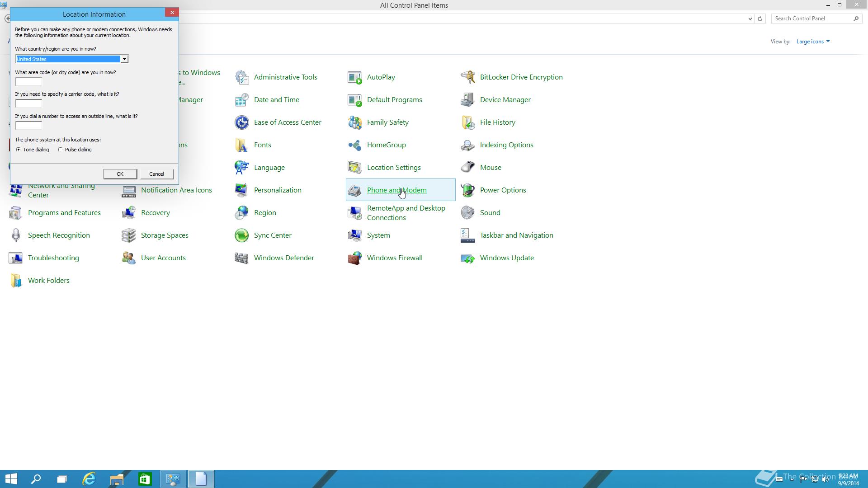The width and height of the screenshot is (868, 488).
Task: Open RemoteApp and Desktop Connections link
Action: [406, 213]
